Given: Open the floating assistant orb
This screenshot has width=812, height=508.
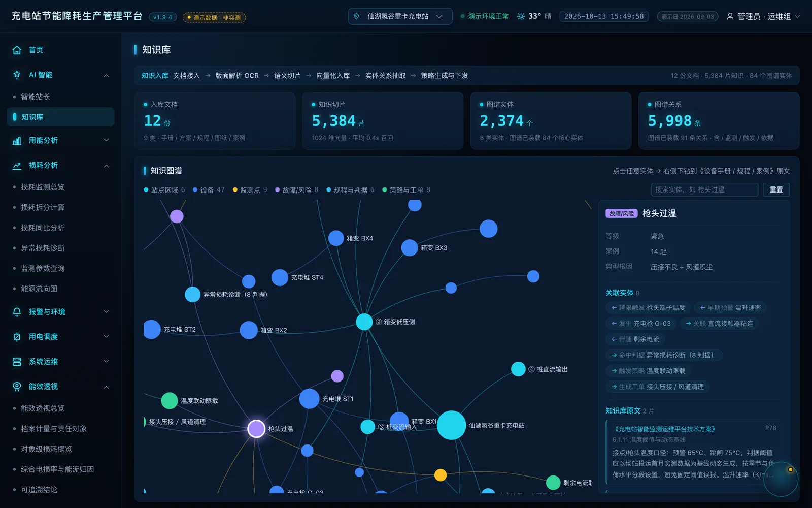Looking at the screenshot, I should (x=781, y=479).
